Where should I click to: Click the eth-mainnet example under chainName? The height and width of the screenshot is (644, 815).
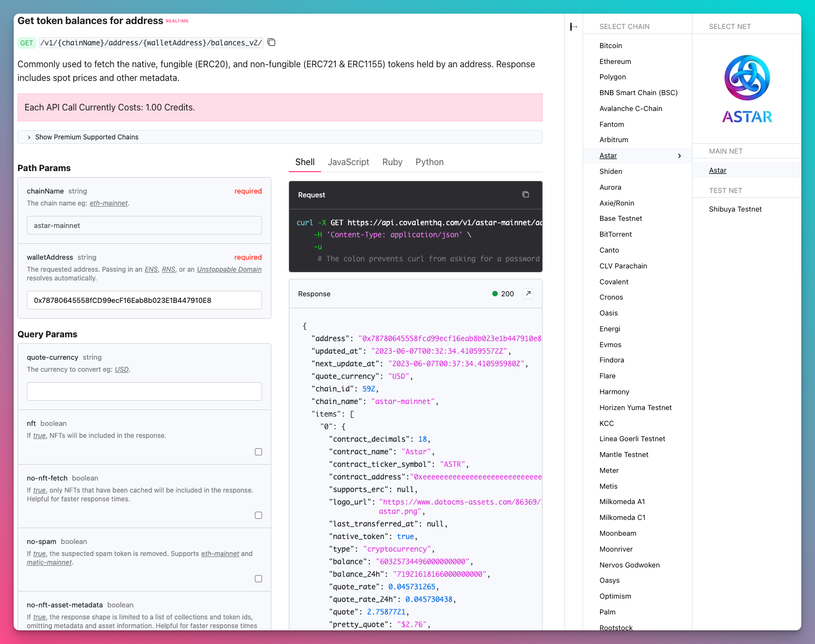coord(108,203)
